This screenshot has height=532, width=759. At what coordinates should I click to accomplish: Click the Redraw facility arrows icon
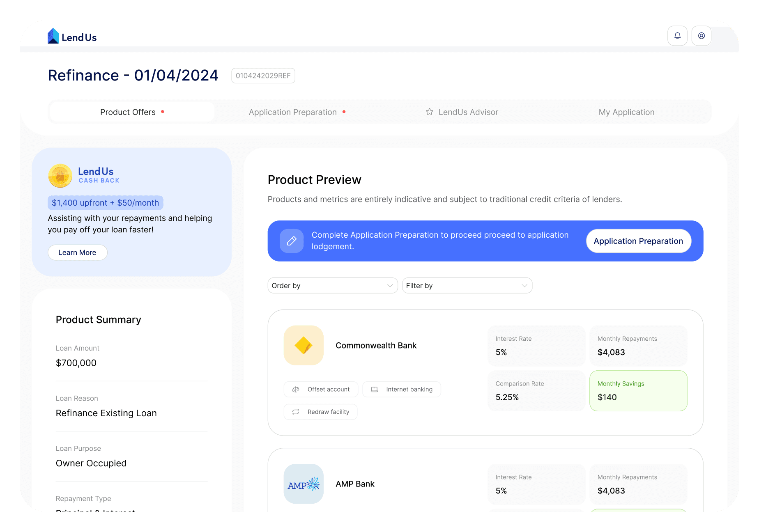(296, 412)
